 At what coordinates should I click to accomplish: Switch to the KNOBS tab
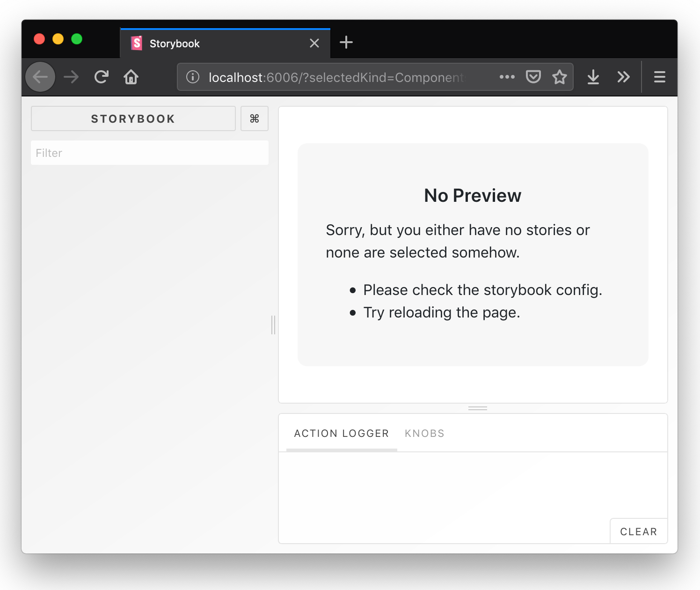pos(424,433)
